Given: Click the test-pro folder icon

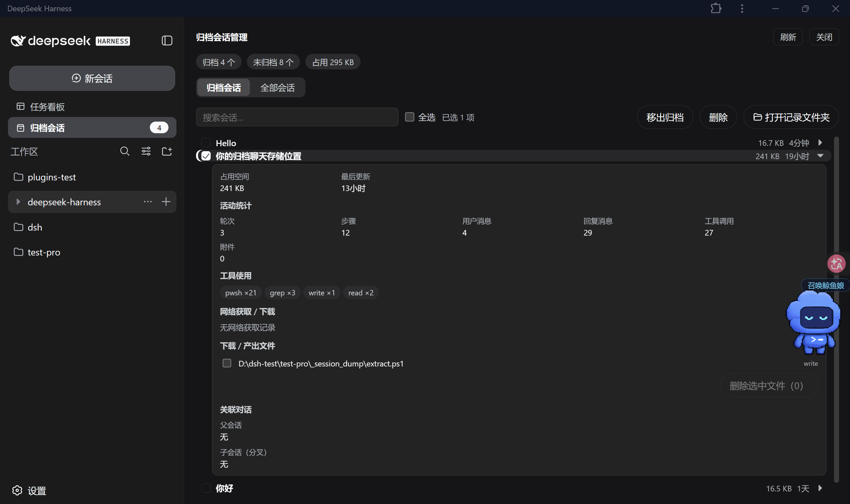Looking at the screenshot, I should pos(18,252).
